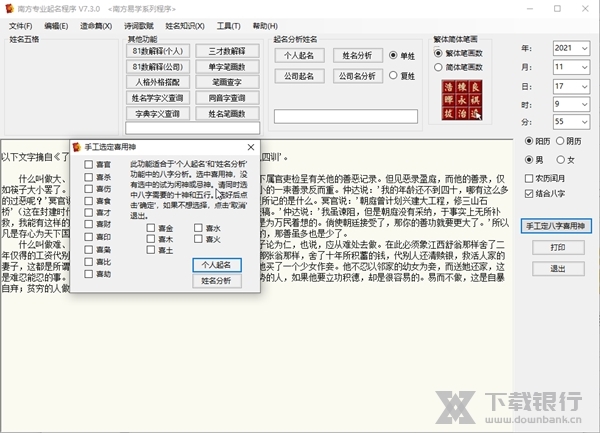Viewport: 600px width, 433px height.
Task: Tick the 喜官 checkbox
Action: (x=89, y=164)
